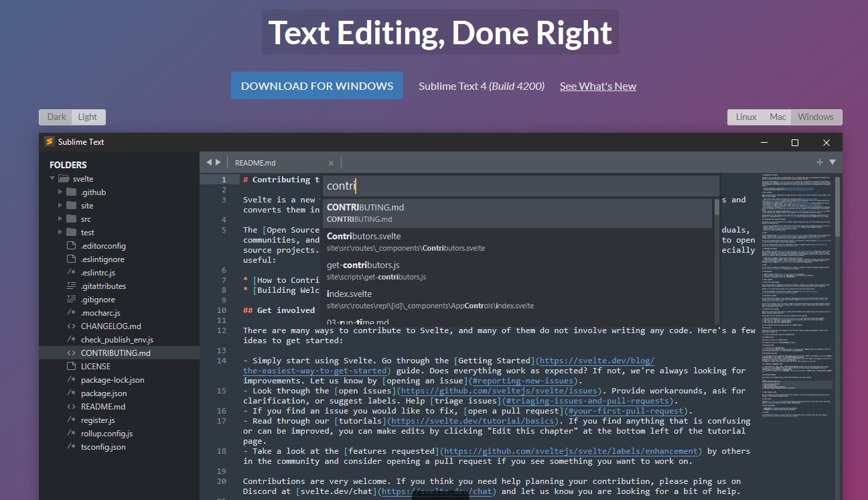Choose CONTRIBUTING.md in search results
Image resolution: width=868 pixels, height=500 pixels.
pyautogui.click(x=517, y=213)
